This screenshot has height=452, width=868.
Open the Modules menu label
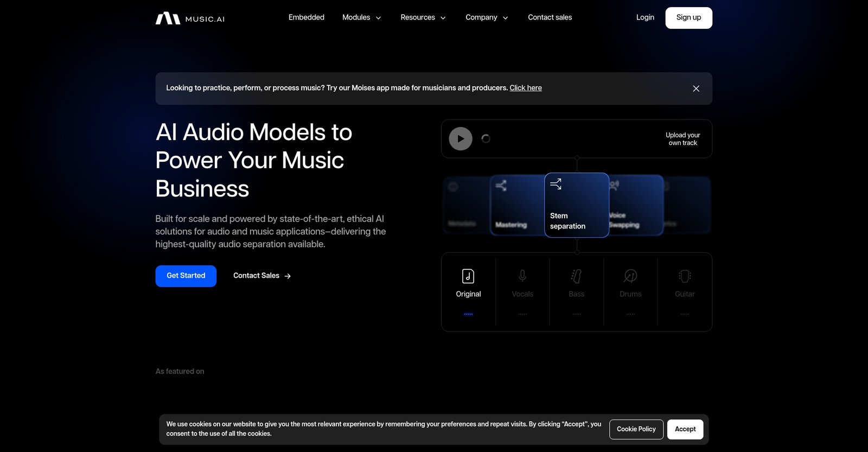356,17
